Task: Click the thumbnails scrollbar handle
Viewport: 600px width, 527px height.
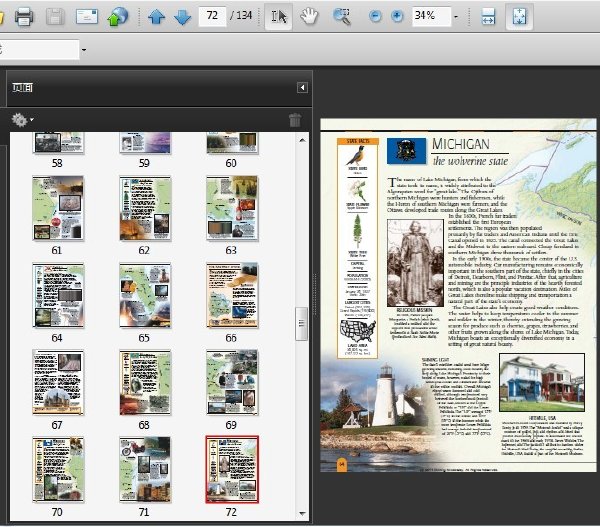Action: tap(302, 323)
